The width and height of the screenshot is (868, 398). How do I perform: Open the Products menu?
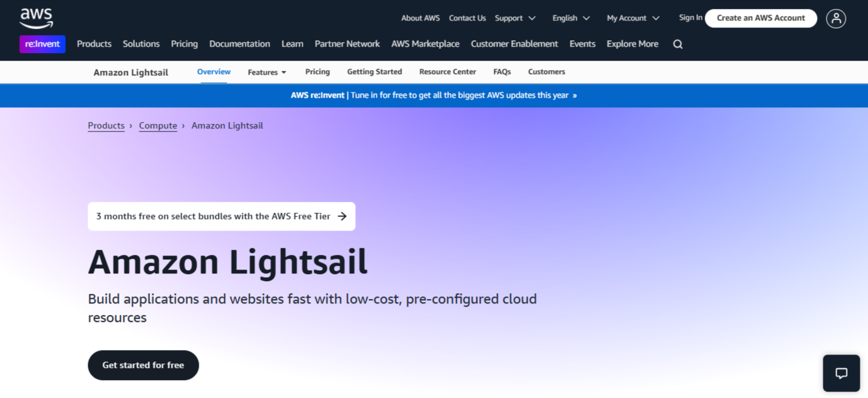pos(94,44)
